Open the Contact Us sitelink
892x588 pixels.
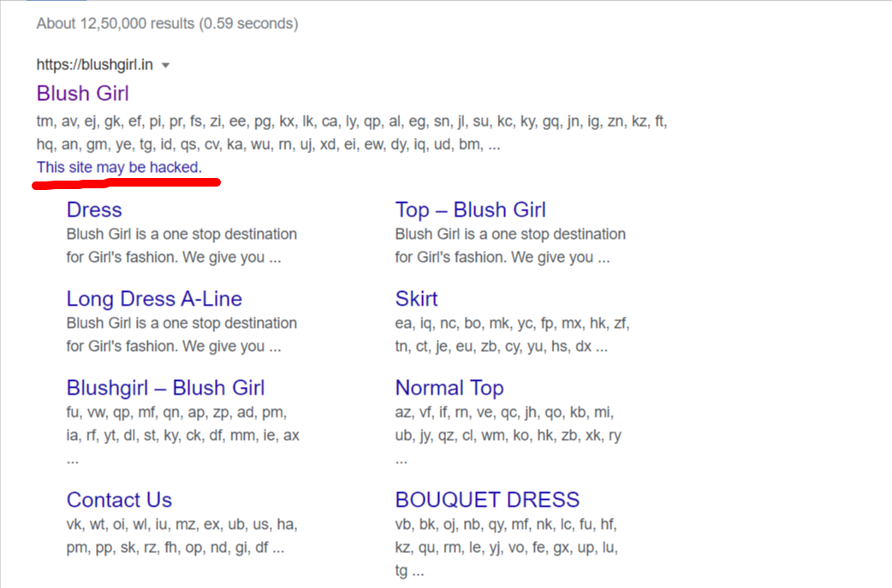tap(119, 500)
